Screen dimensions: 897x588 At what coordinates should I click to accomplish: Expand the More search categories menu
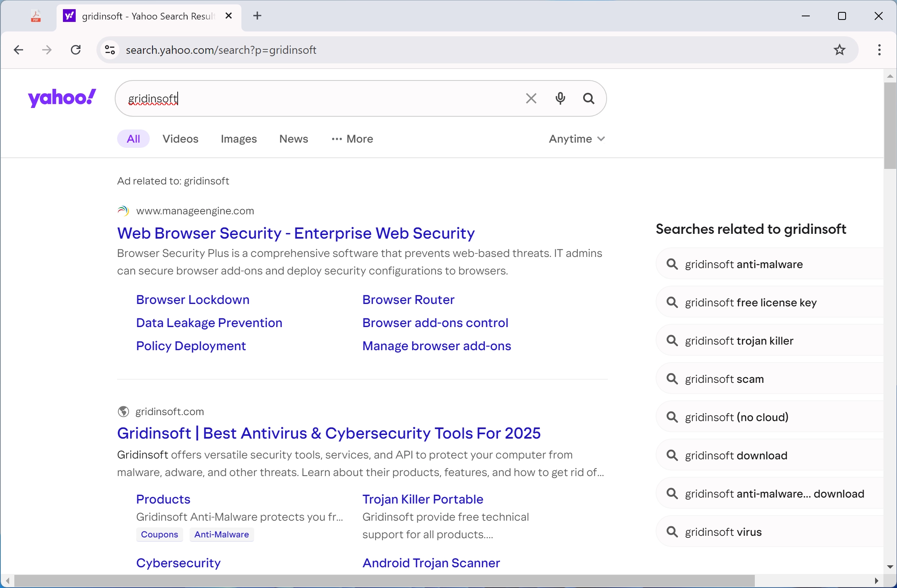click(x=352, y=139)
